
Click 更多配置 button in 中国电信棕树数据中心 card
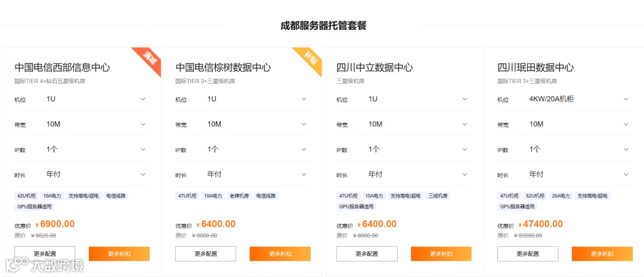[x=206, y=254]
